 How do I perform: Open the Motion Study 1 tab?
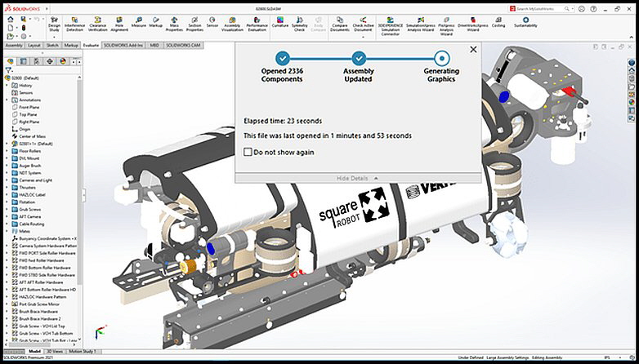[83, 352]
